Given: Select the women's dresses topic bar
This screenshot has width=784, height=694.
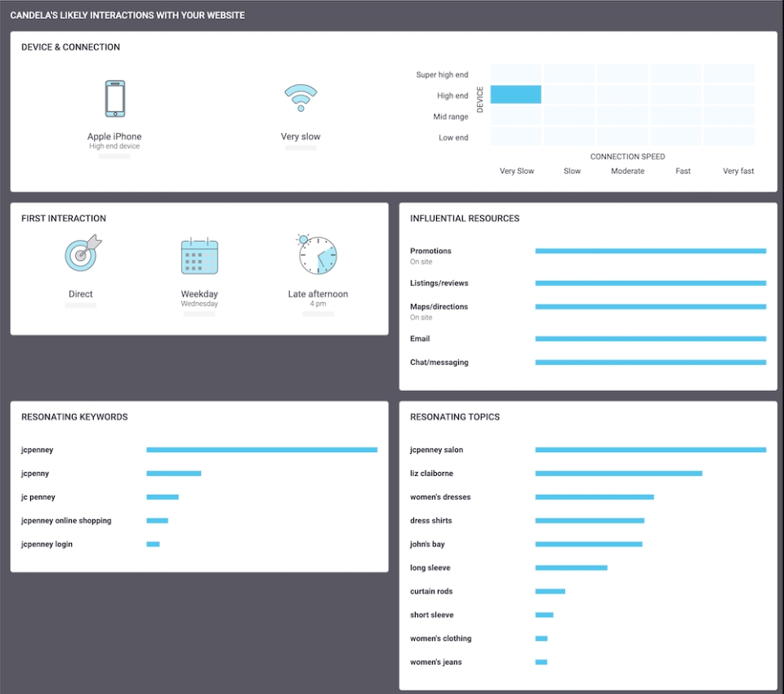Looking at the screenshot, I should 594,496.
